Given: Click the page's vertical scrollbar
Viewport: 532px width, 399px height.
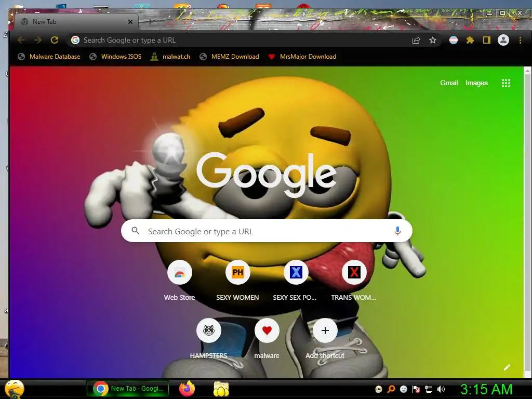Looking at the screenshot, I should pyautogui.click(x=527, y=222).
